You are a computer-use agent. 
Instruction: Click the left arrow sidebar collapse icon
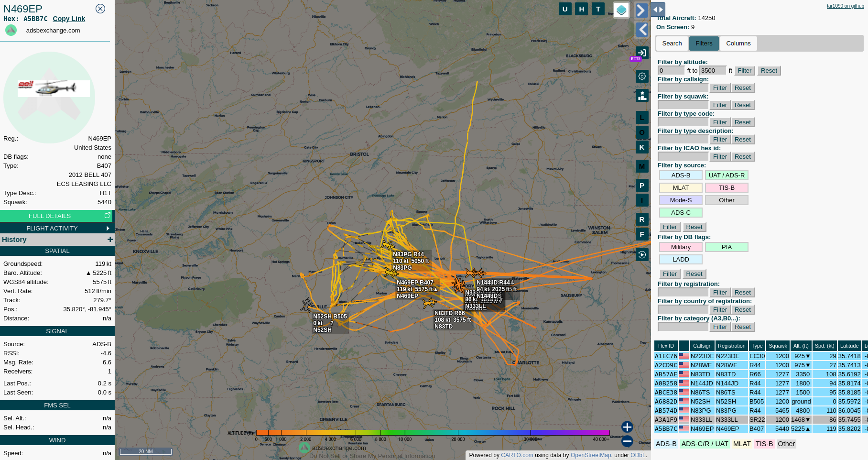coord(641,30)
